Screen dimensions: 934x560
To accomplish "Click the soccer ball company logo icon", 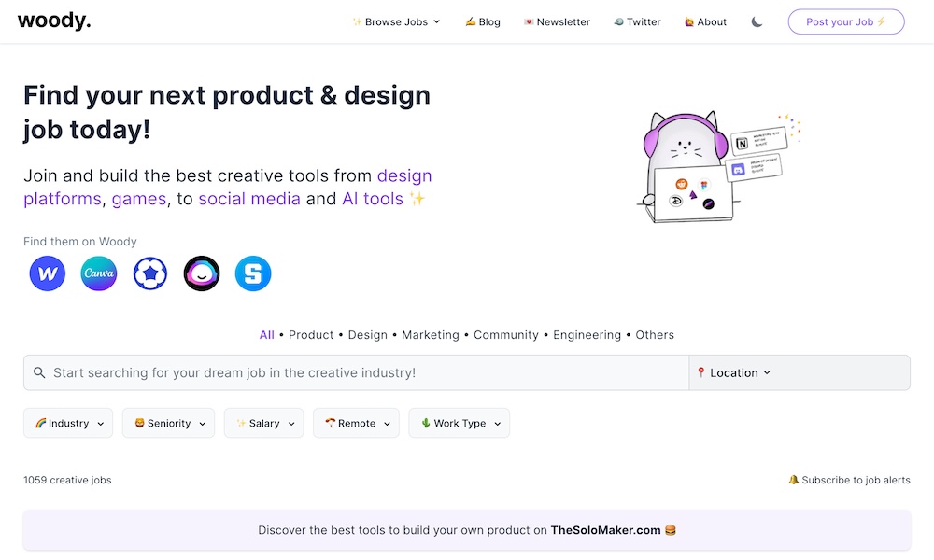I will 150,273.
